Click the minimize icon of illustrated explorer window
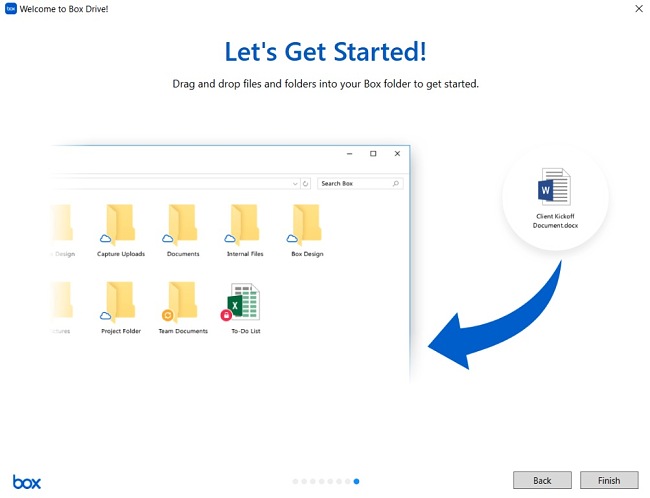 349,154
